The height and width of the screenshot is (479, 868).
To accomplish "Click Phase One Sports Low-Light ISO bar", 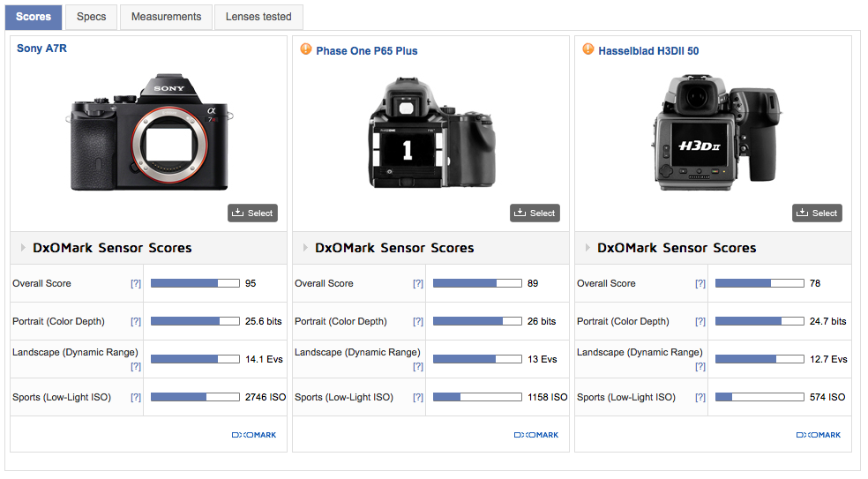I will [477, 397].
